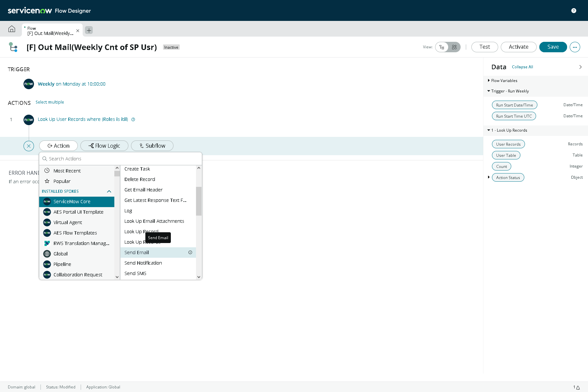Choose the Flow Logic button
The width and height of the screenshot is (588, 392).
[x=104, y=146]
